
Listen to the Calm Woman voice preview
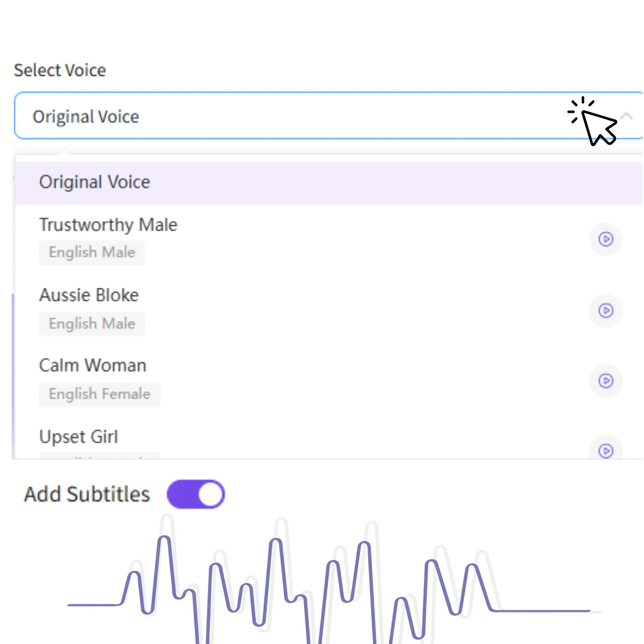pos(606,381)
